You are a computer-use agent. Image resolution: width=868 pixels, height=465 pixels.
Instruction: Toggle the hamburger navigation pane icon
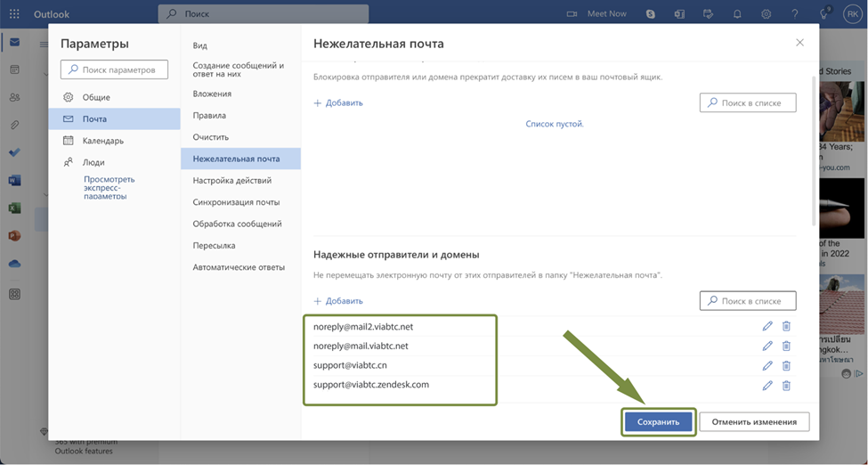[x=44, y=45]
